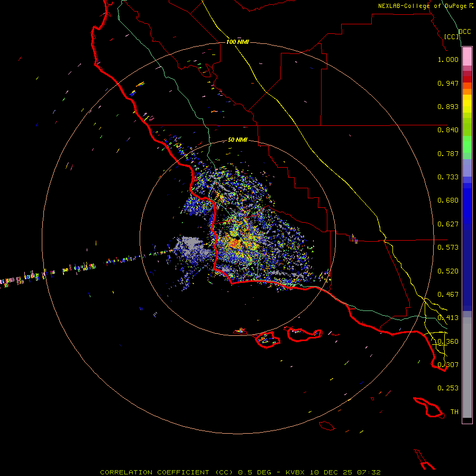
Task: Select the 0.947 scale value
Action: point(448,83)
